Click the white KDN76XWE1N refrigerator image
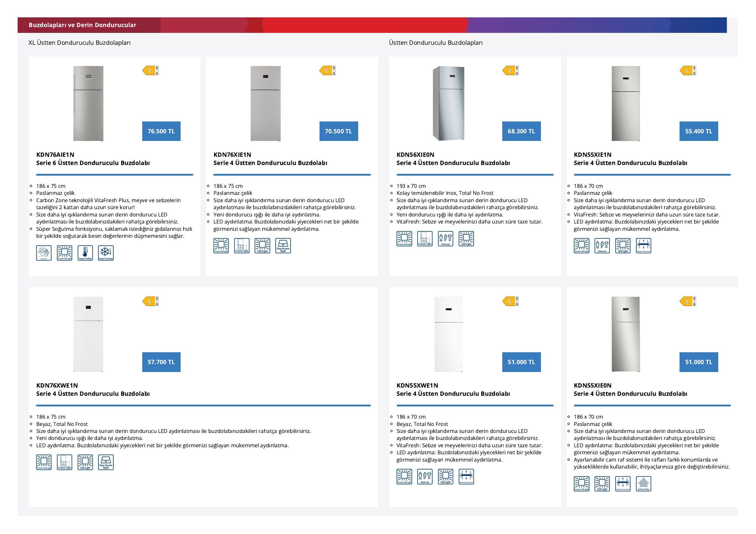 (x=88, y=334)
